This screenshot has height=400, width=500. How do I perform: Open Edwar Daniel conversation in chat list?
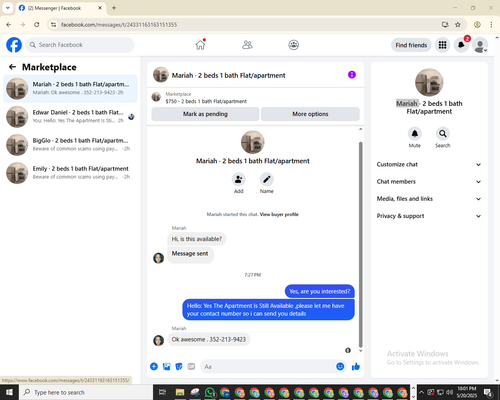(70, 117)
